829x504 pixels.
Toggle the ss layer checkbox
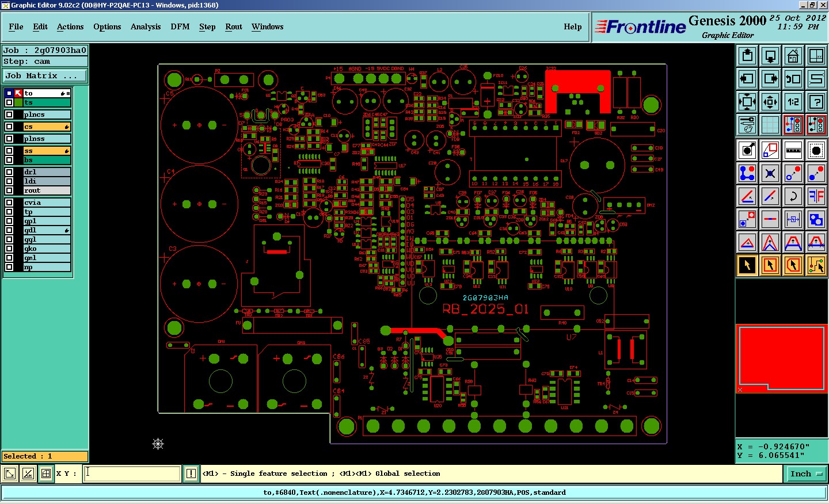9,151
